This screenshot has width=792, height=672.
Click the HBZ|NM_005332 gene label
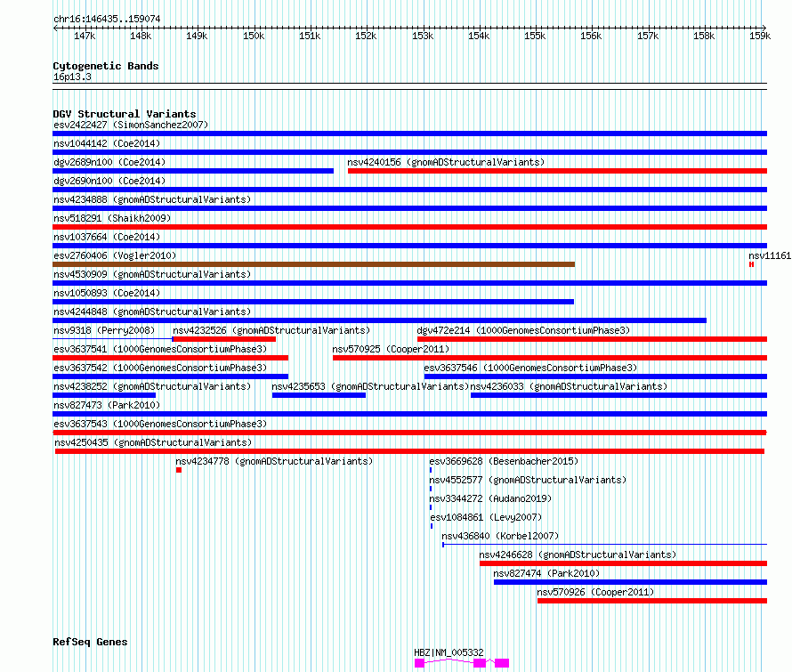point(449,652)
